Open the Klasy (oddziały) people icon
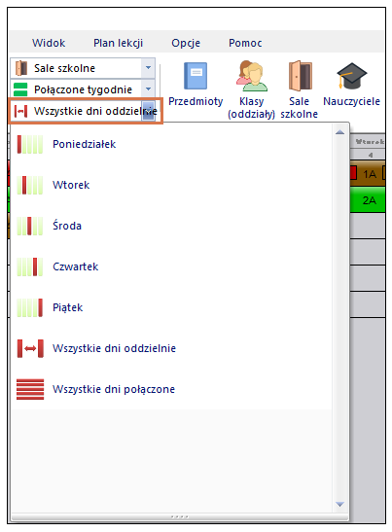This screenshot has width=392, height=532. pyautogui.click(x=252, y=76)
